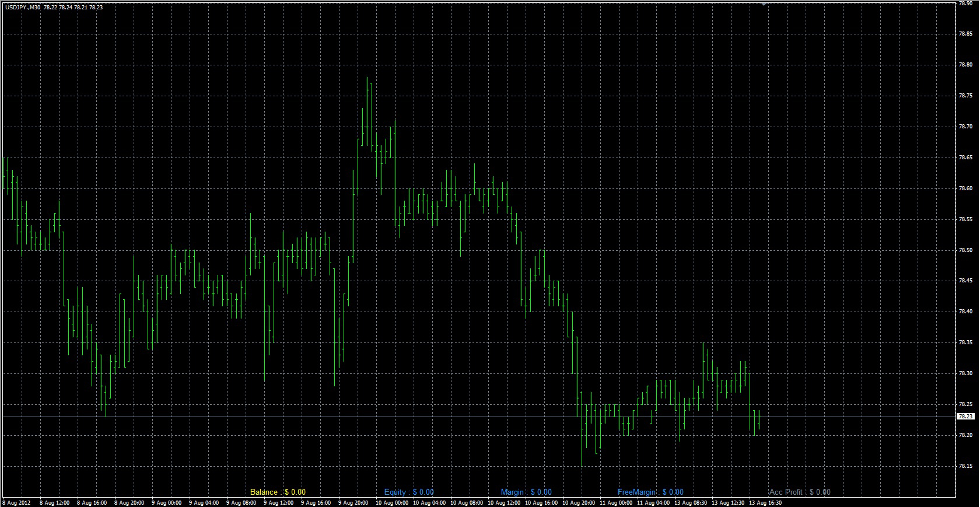
Task: Click the '13 Aug 12:30' time label
Action: tap(727, 502)
